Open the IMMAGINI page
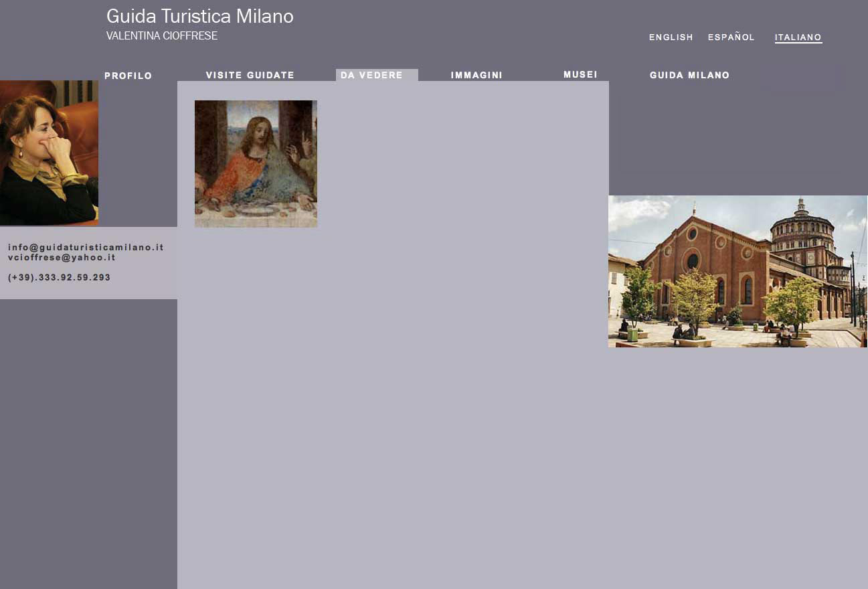Screen dimensions: 868x589 coord(476,75)
